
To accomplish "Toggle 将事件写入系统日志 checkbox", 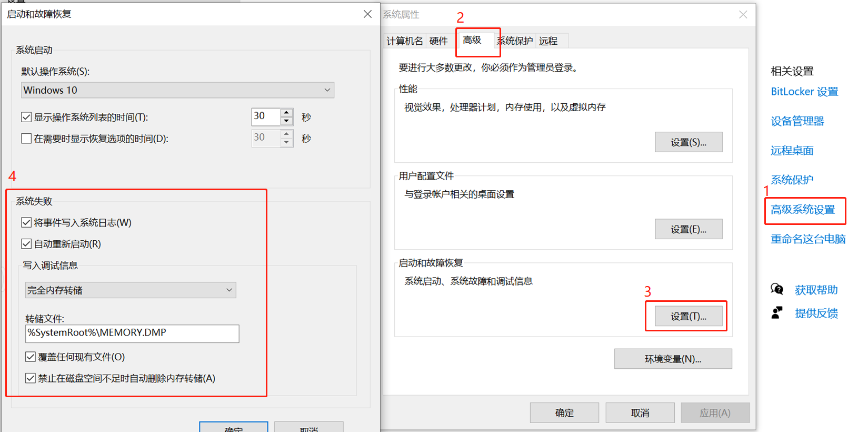I will (x=26, y=222).
